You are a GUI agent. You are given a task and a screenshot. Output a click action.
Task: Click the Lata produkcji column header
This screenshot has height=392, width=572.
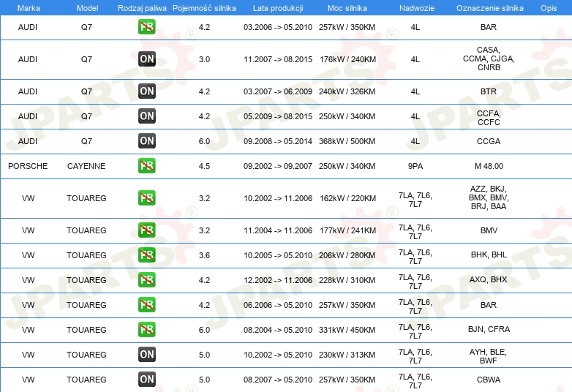click(277, 7)
